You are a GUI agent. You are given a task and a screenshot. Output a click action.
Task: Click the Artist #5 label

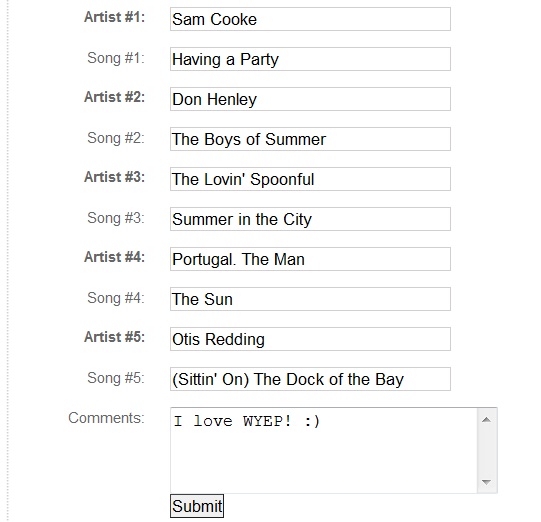pyautogui.click(x=115, y=337)
